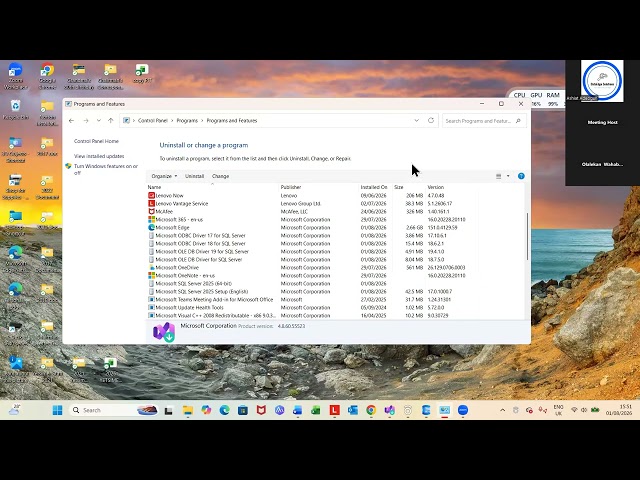
Task: Select Microsoft 365 - en-us icon
Action: 151,220
